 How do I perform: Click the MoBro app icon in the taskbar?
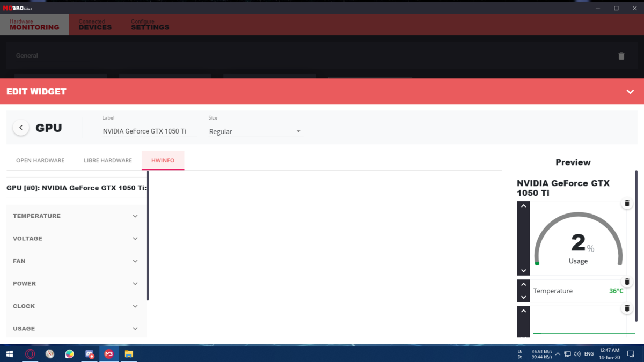[x=109, y=354]
